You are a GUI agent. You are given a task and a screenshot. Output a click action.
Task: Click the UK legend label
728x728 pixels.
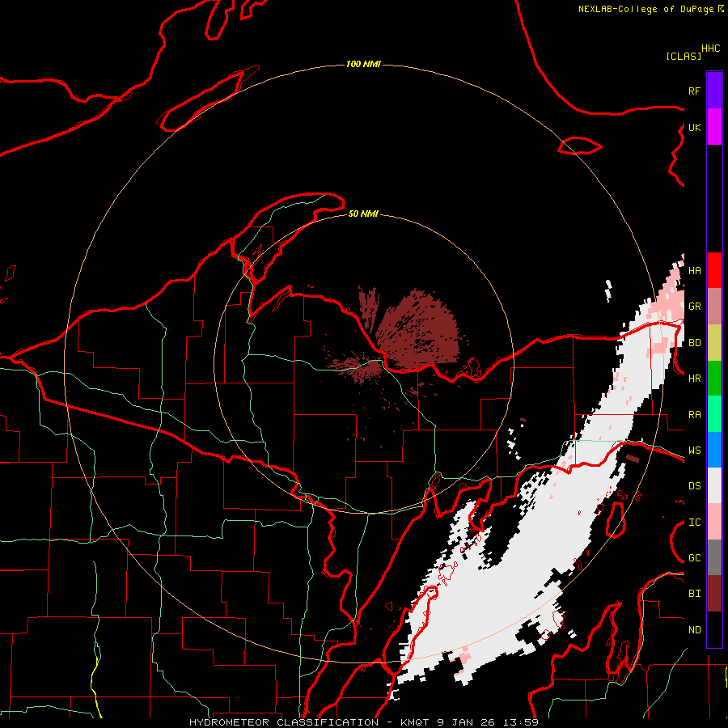[694, 127]
